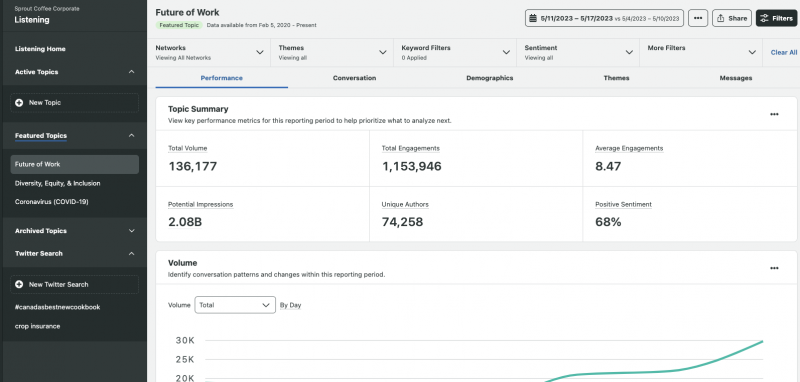Click the plus icon beside New Topic
This screenshot has height=382, width=800.
(x=19, y=103)
